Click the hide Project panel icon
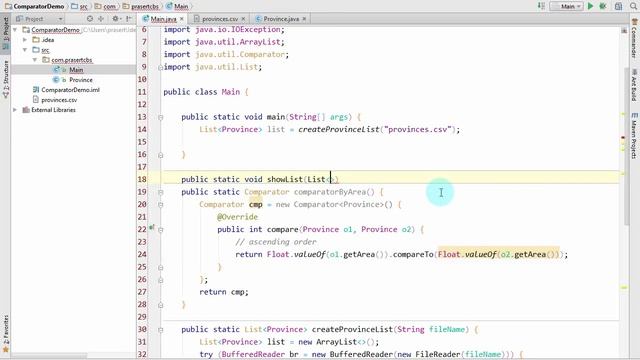The width and height of the screenshot is (640, 360). pos(129,19)
